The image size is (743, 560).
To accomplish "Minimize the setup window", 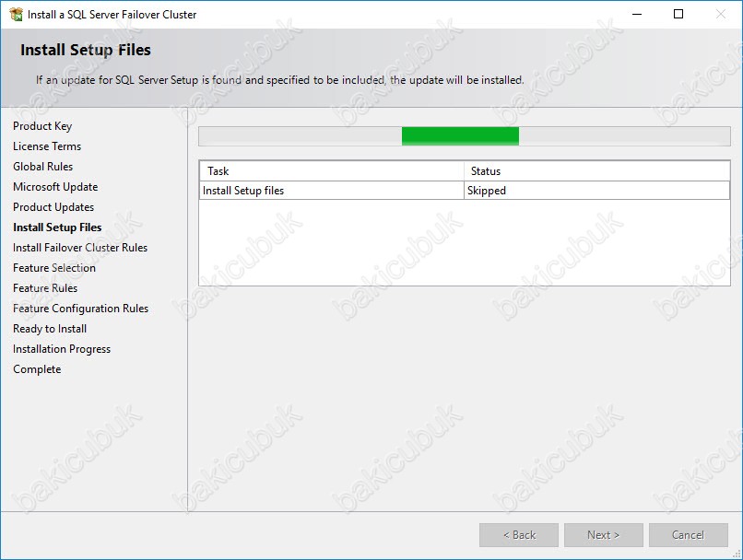I will click(637, 14).
